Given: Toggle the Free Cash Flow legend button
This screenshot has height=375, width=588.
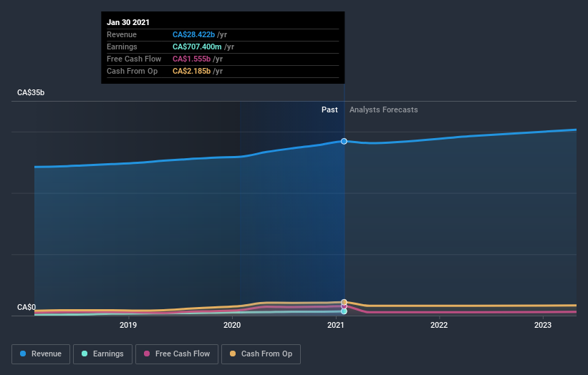Looking at the screenshot, I should [177, 354].
